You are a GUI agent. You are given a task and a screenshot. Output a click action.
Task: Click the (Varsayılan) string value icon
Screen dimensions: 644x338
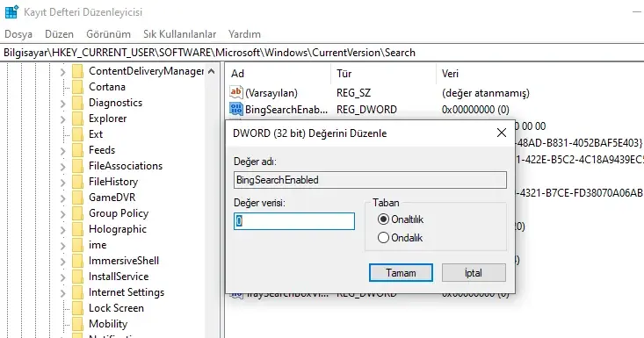(236, 92)
